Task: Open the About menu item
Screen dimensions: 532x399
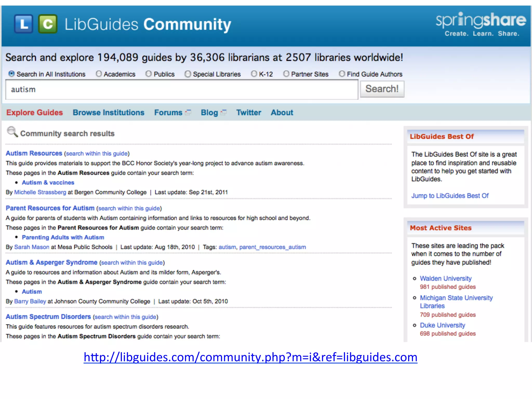Action: click(x=282, y=112)
